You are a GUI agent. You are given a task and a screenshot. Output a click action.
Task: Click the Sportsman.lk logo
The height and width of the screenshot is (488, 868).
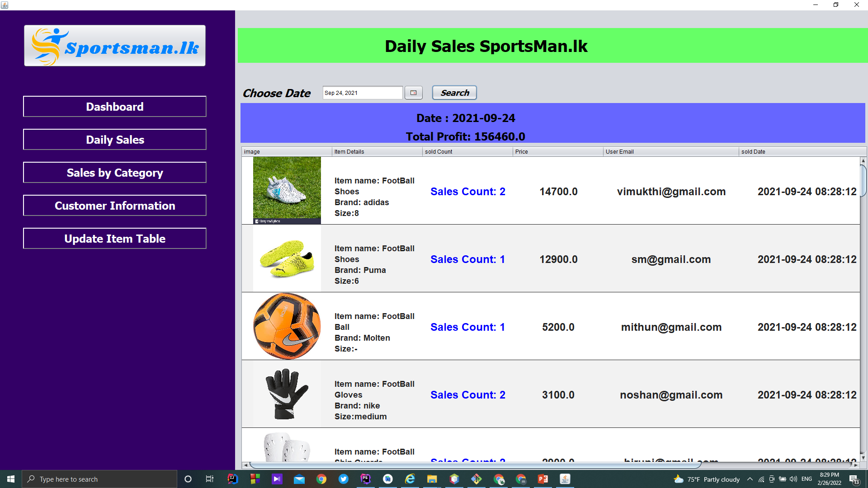[114, 45]
